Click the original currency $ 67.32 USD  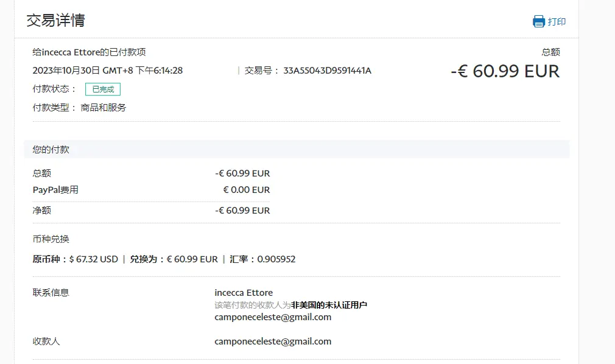click(x=93, y=259)
